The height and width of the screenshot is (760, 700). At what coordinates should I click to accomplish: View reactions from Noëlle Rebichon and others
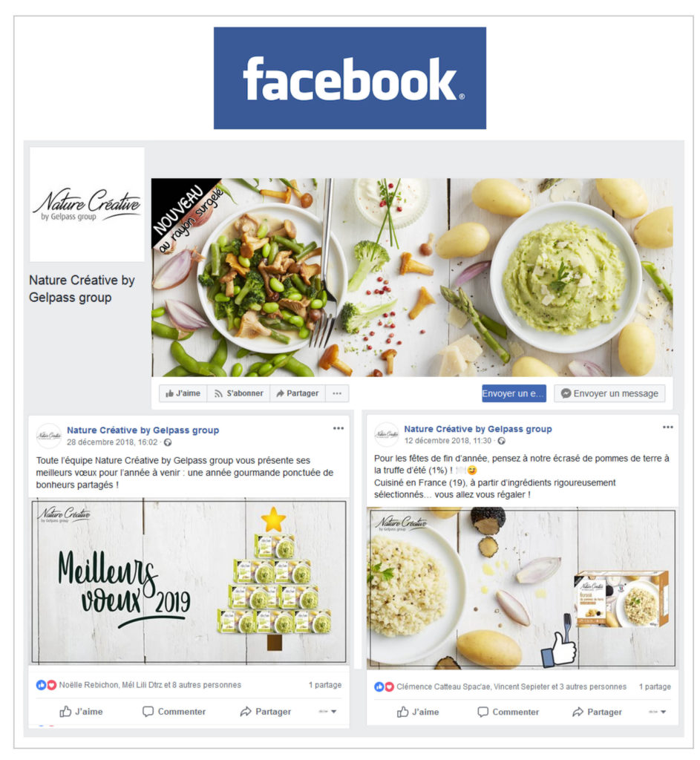[150, 685]
